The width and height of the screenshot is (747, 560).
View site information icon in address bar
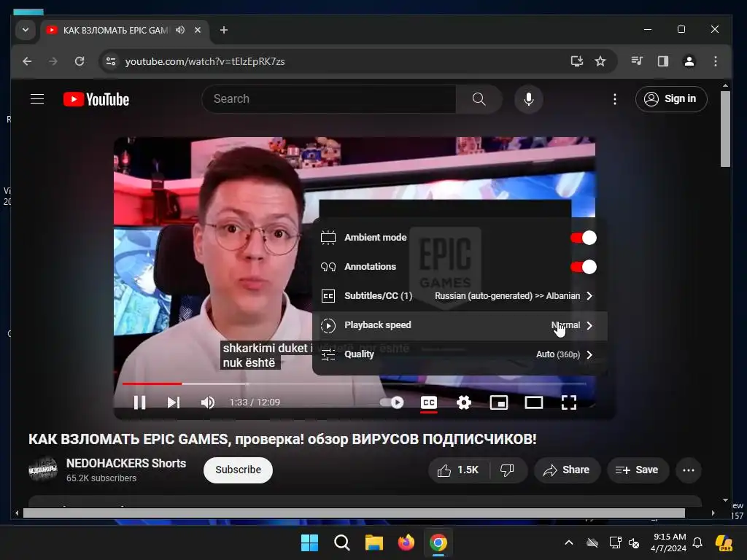click(x=111, y=61)
